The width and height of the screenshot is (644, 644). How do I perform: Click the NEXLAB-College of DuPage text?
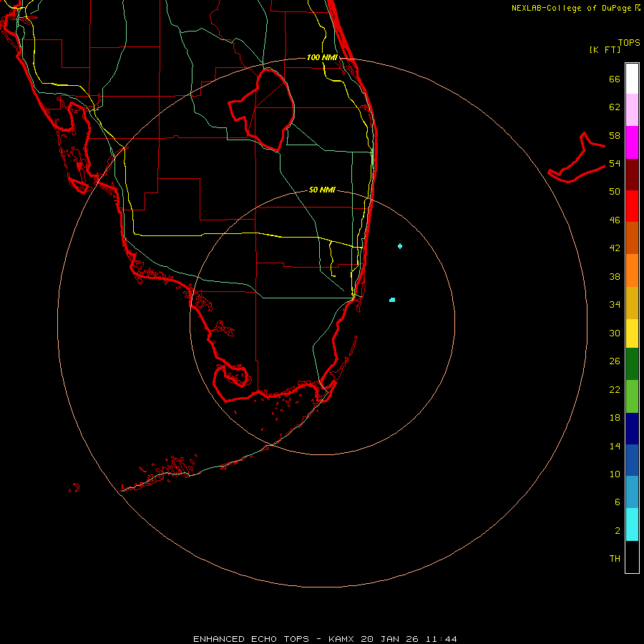(x=571, y=8)
